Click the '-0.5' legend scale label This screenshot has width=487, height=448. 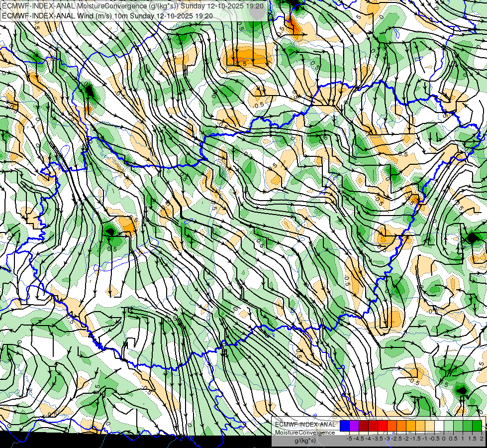(434, 439)
